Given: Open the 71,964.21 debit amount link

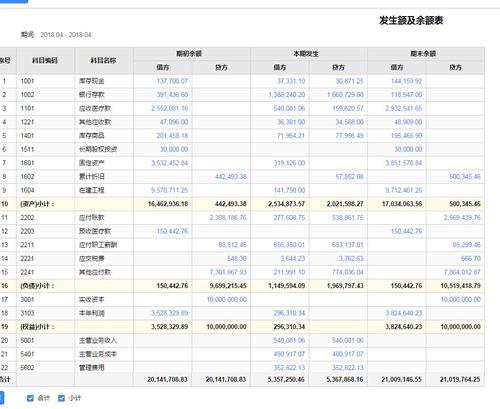Looking at the screenshot, I should pyautogui.click(x=291, y=136).
